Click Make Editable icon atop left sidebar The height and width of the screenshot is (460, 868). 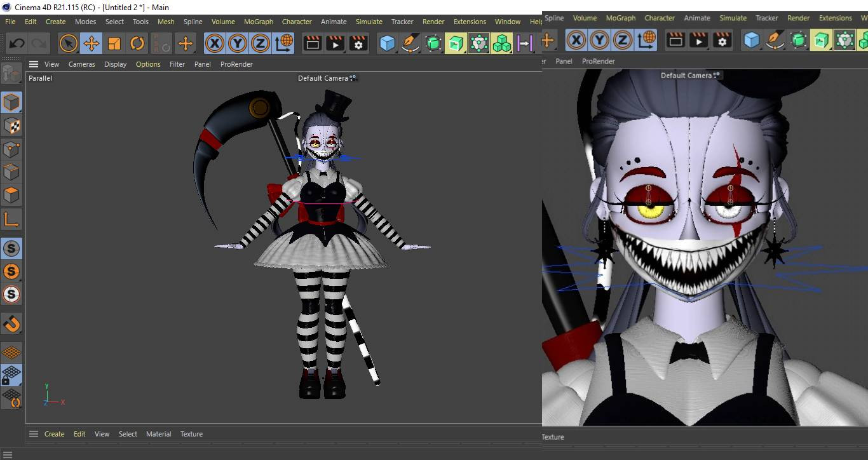(x=11, y=73)
